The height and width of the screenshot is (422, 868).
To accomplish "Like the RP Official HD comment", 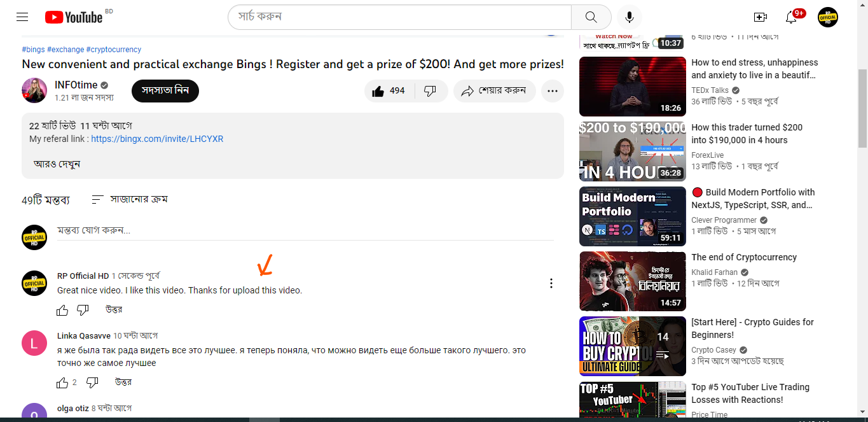I will pos(62,310).
